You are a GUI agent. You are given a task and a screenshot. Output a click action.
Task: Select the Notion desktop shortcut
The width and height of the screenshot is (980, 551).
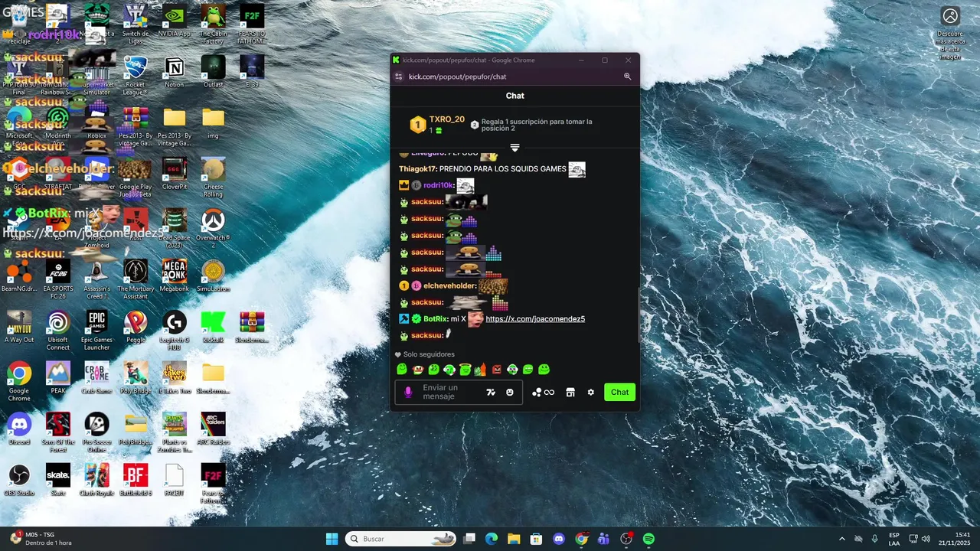[175, 71]
